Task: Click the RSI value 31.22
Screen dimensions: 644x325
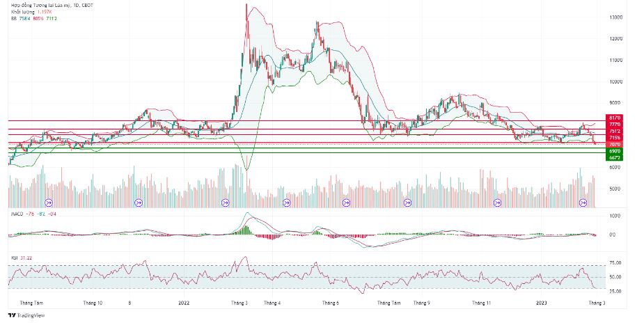Action: click(26, 257)
